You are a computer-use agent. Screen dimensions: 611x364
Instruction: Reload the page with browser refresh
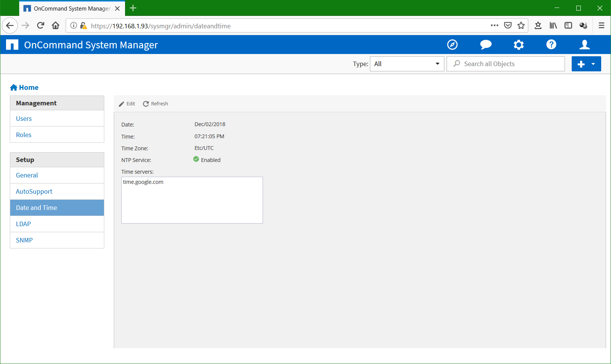click(40, 26)
